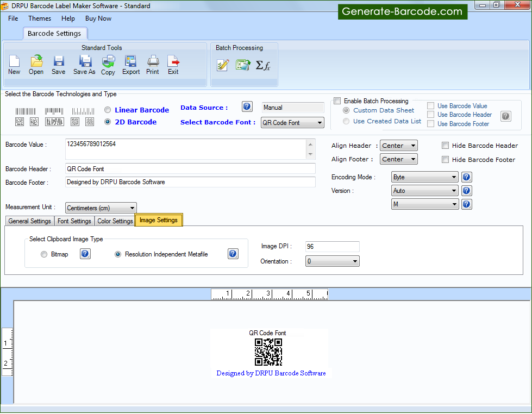Select the 2D Barcode radio button

(x=108, y=122)
